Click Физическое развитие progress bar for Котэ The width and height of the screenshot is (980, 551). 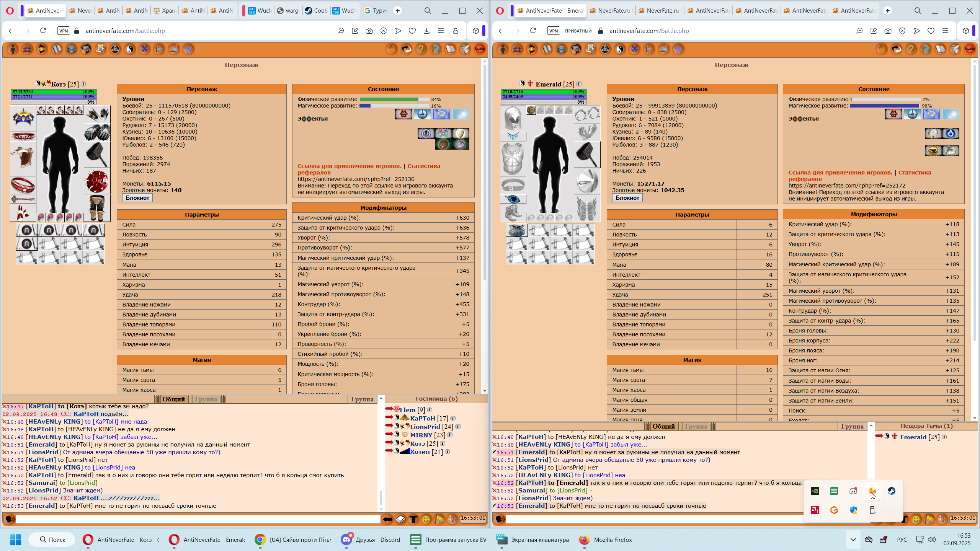coord(394,99)
